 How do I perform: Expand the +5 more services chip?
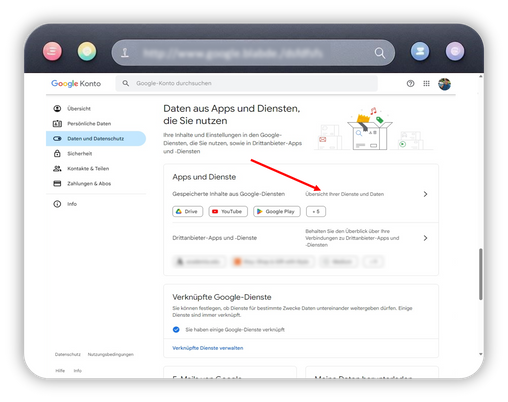(316, 211)
